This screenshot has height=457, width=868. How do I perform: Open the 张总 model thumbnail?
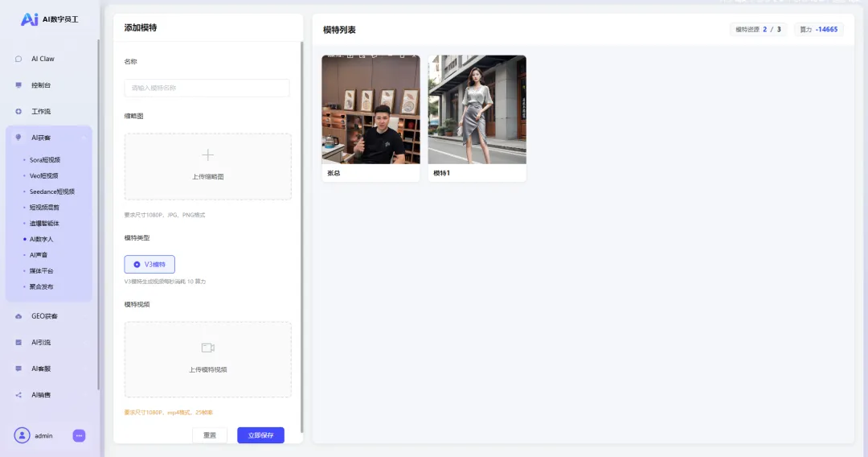371,109
